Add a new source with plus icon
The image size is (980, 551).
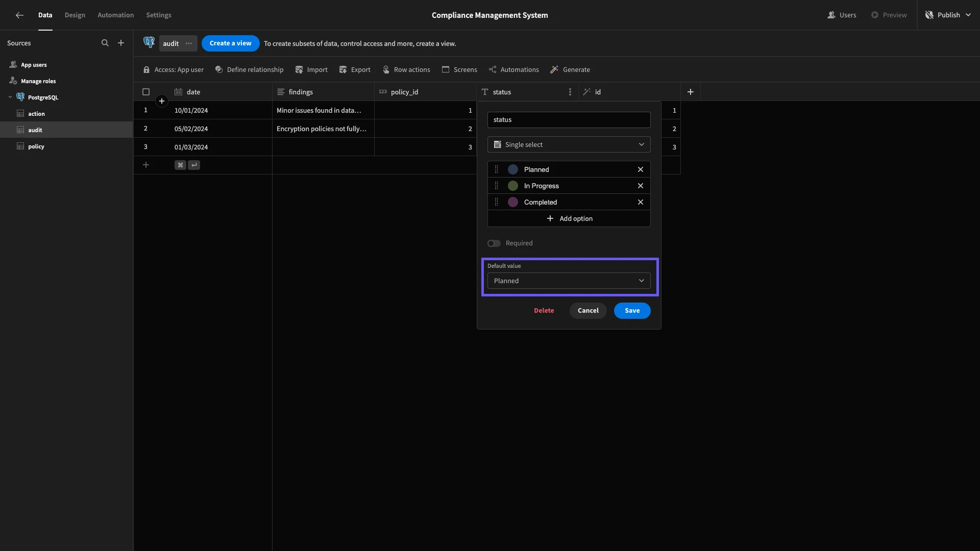[x=121, y=43]
